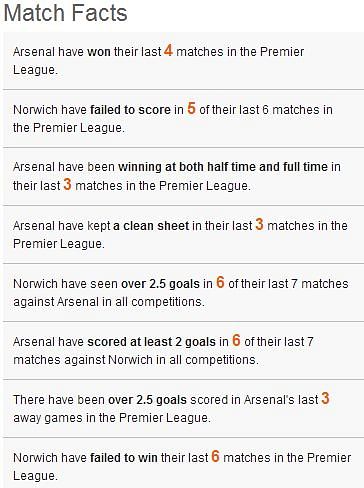Image resolution: width=364 pixels, height=488 pixels.
Task: Click bold 'winning at both half time and full time'
Action: (x=223, y=167)
